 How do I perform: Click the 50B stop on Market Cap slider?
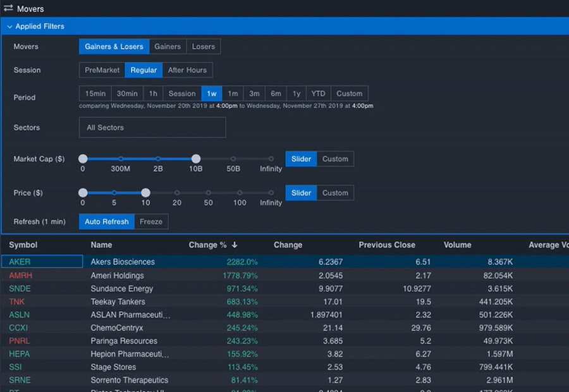[233, 159]
